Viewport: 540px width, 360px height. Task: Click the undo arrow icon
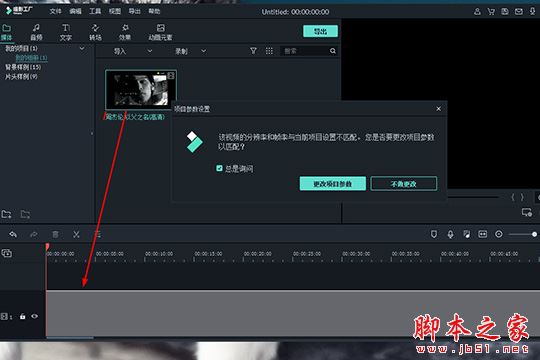coord(13,234)
